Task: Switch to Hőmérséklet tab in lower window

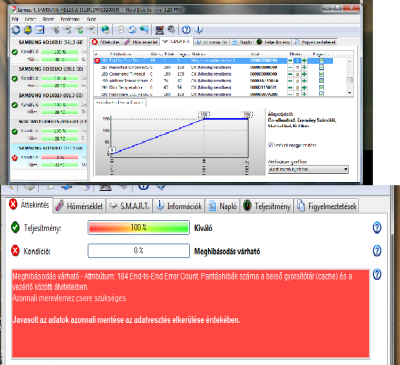Action: point(79,206)
